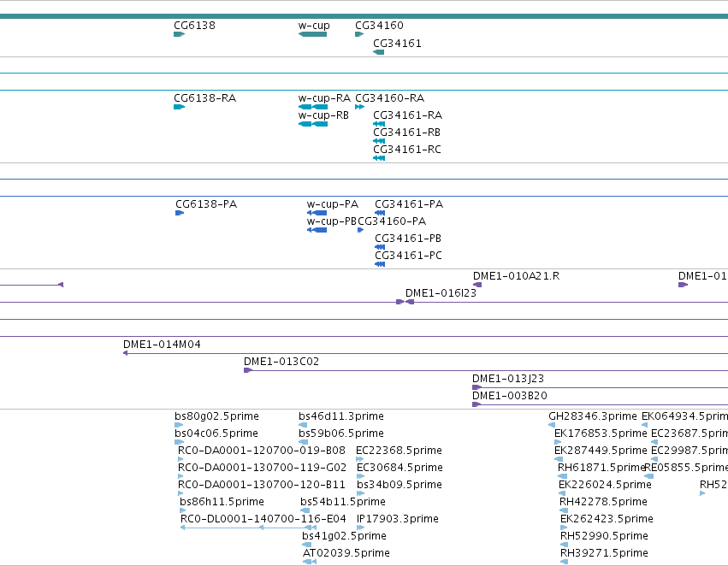728x566 pixels.
Task: Select the RH39271.5prime EST glyph
Action: coord(564,562)
